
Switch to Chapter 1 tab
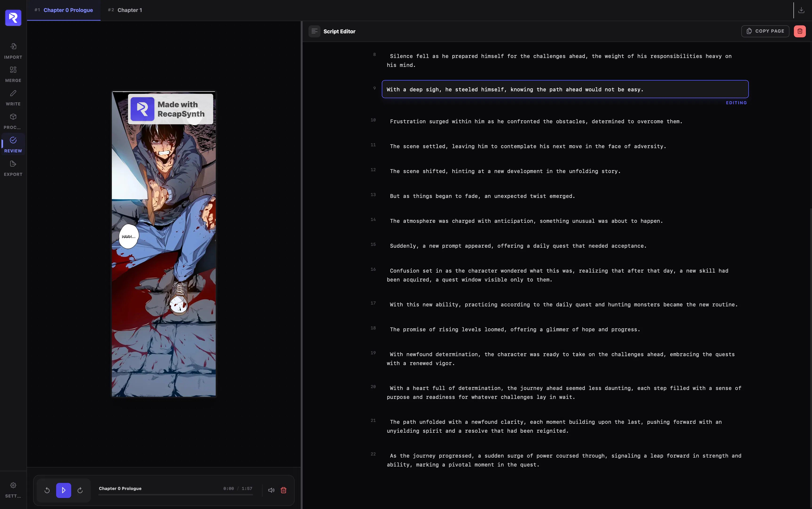point(125,10)
